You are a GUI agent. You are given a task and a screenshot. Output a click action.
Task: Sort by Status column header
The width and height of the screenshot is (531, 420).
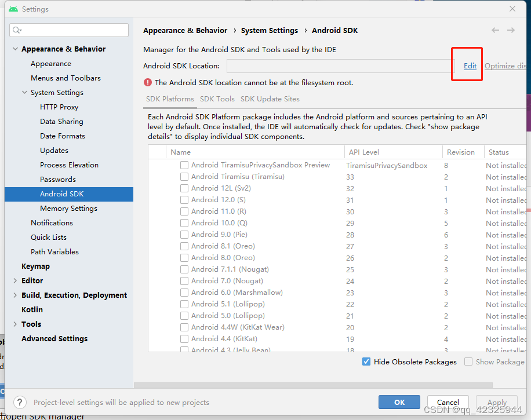(505, 152)
